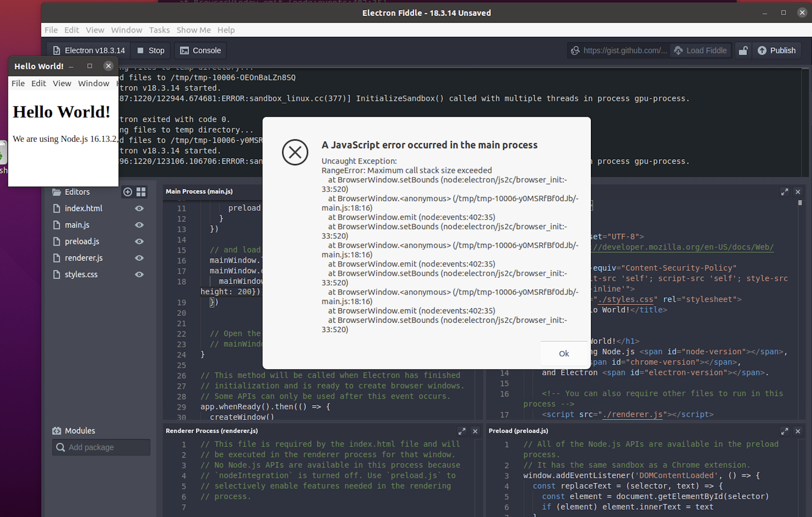Hide the renderer.js editor with eye icon
Viewport: 812px width, 517px height.
coord(139,258)
